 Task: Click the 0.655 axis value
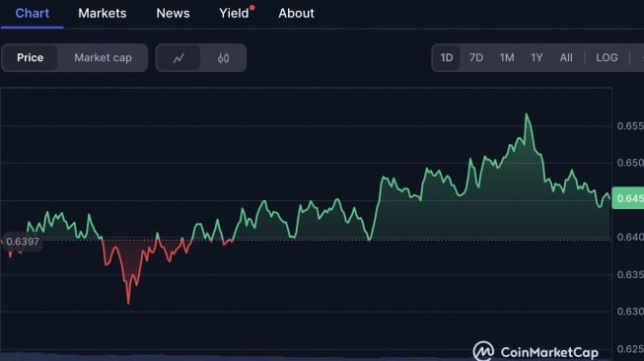[x=630, y=126]
